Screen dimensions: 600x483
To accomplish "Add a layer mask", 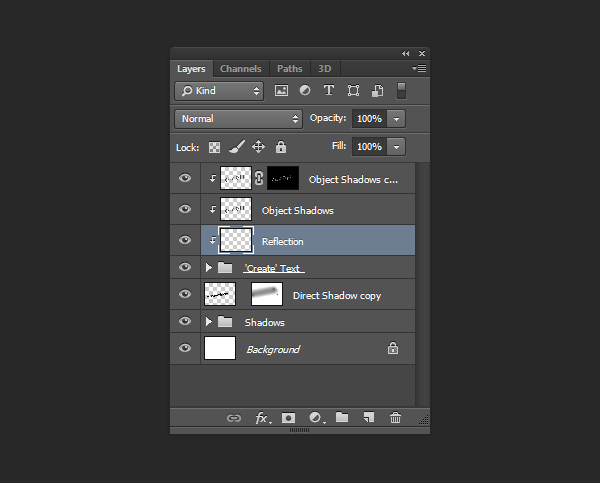I will pyautogui.click(x=289, y=418).
